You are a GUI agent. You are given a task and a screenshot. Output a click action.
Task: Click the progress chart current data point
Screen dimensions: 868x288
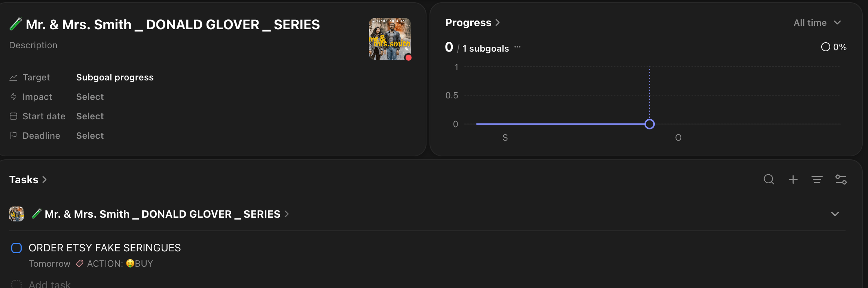pos(650,124)
